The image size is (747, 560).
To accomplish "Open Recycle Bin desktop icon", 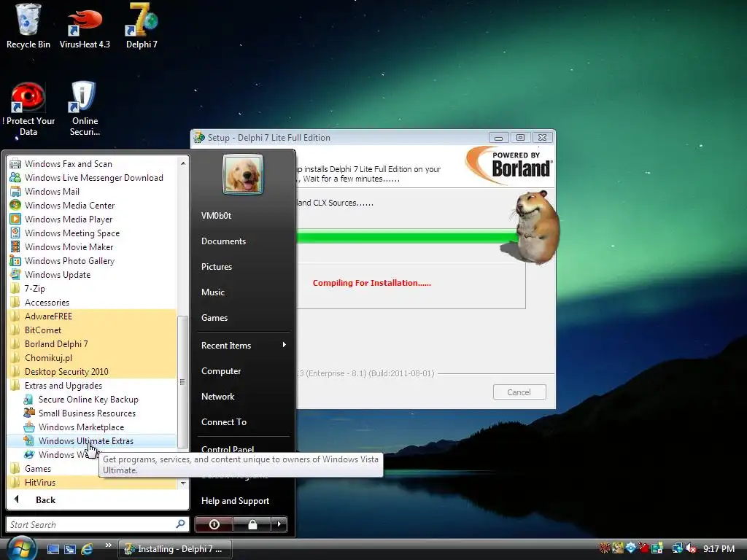I will [28, 26].
